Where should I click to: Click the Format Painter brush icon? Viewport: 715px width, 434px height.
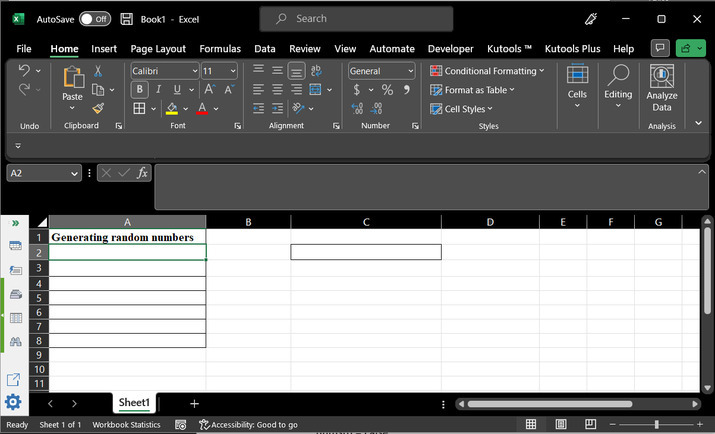pyautogui.click(x=98, y=108)
